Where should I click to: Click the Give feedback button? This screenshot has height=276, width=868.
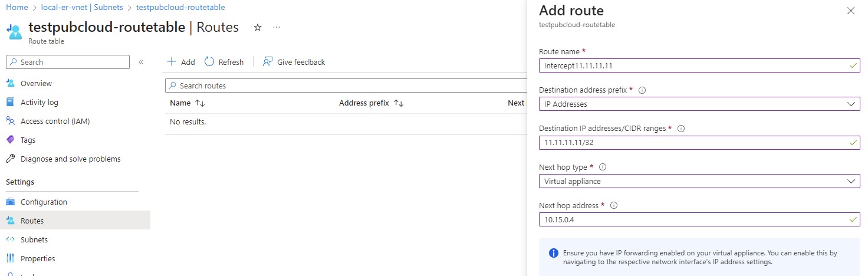tap(294, 62)
